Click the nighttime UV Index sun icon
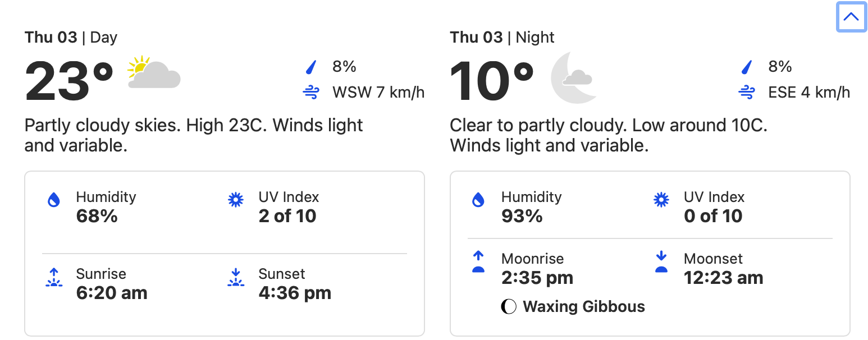The width and height of the screenshot is (868, 340). (x=661, y=200)
